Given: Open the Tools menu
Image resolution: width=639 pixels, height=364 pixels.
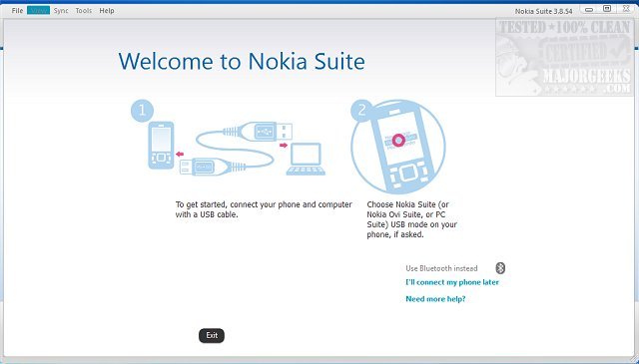Looking at the screenshot, I should [x=84, y=11].
